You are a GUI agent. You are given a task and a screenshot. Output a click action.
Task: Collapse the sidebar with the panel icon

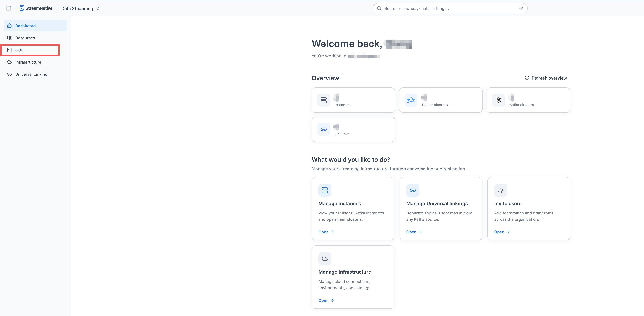pos(9,8)
